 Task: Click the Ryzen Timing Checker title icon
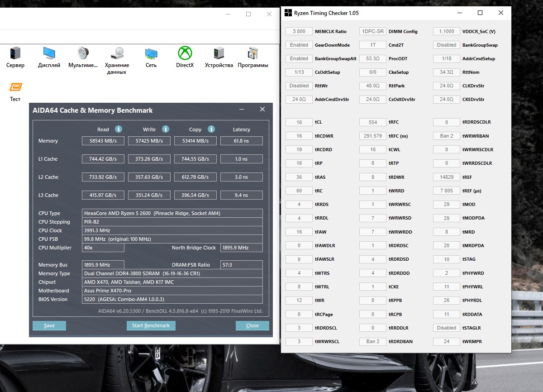pyautogui.click(x=288, y=13)
